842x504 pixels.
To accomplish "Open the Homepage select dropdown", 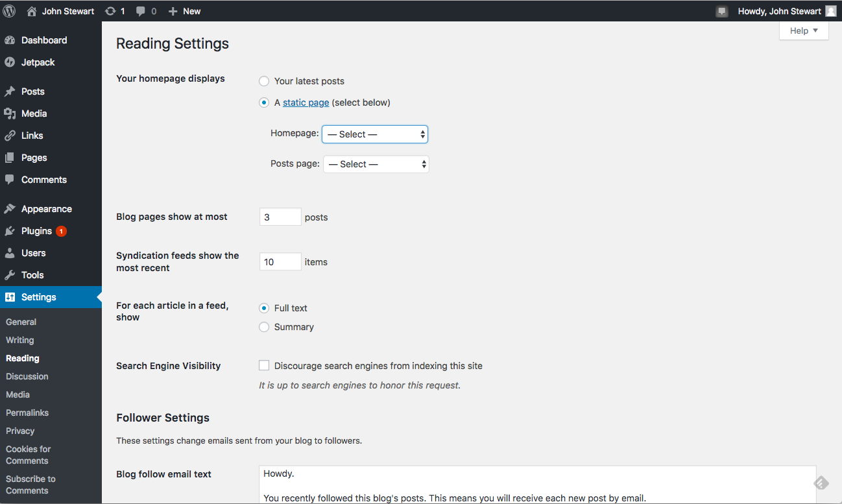I will point(375,134).
